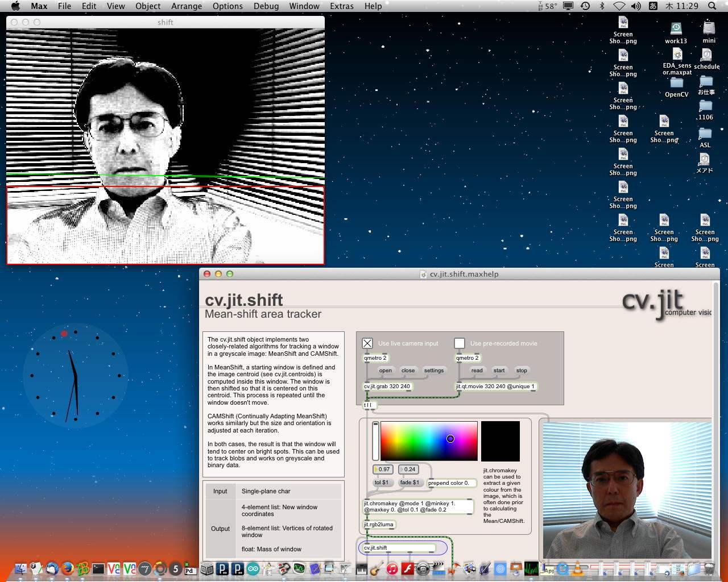Open the Trash in the Dock
Screen dimensions: 728x582
709,568
